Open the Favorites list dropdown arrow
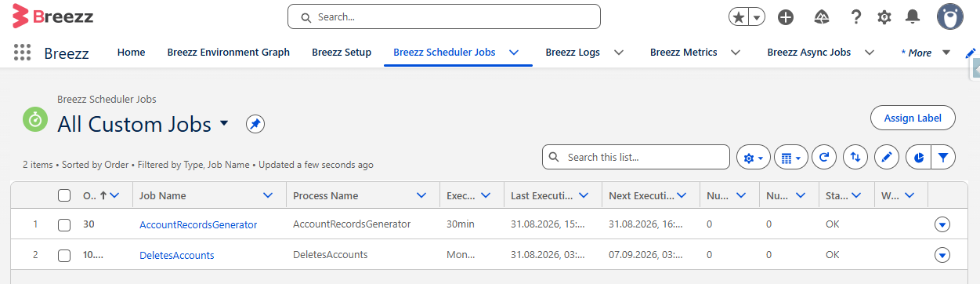This screenshot has height=284, width=980. (x=757, y=17)
